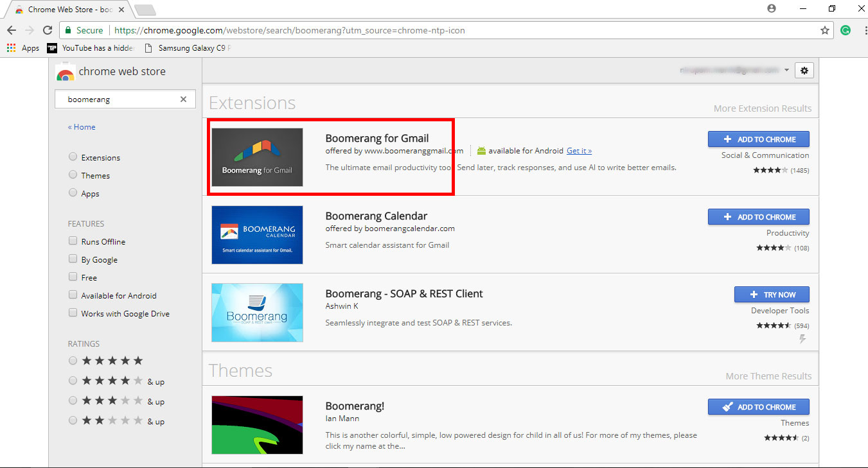Go to the « Home link
The height and width of the screenshot is (468, 868).
tap(82, 127)
